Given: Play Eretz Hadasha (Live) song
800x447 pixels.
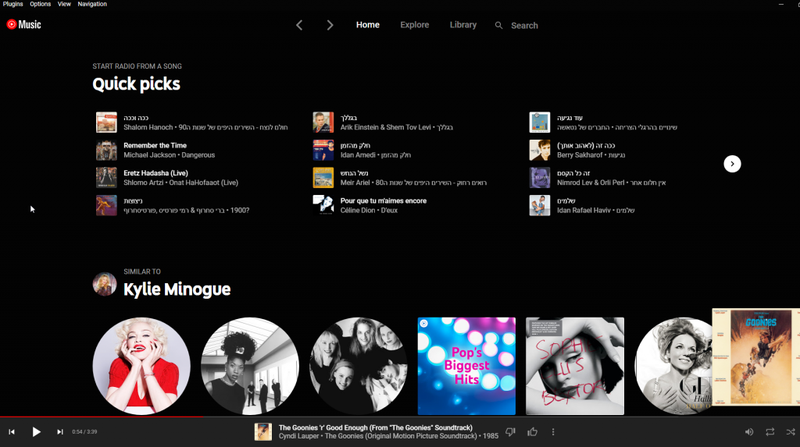Looking at the screenshot, I should pyautogui.click(x=156, y=173).
